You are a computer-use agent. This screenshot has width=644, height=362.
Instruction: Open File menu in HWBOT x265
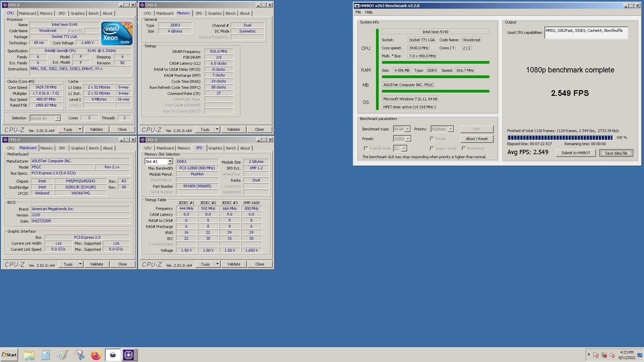point(358,12)
